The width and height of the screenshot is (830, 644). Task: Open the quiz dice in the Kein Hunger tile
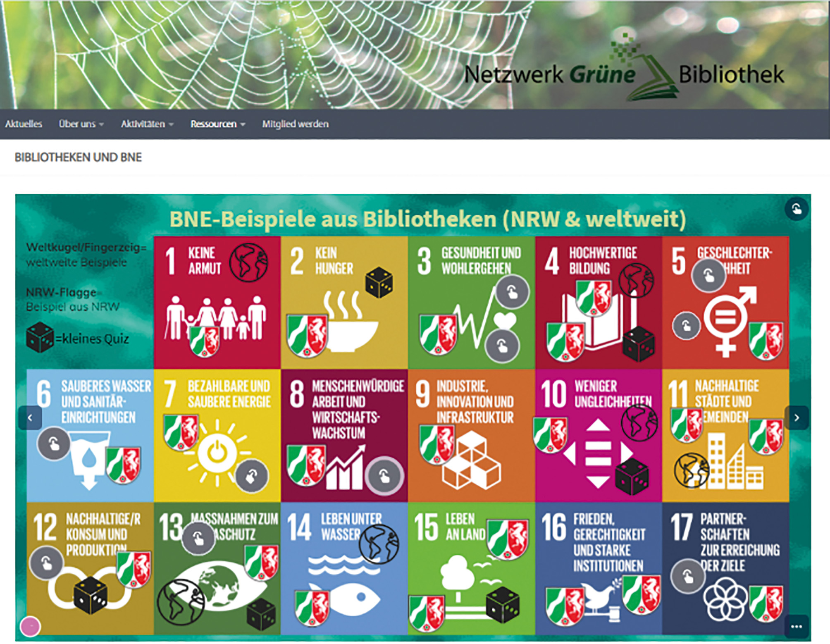379,282
